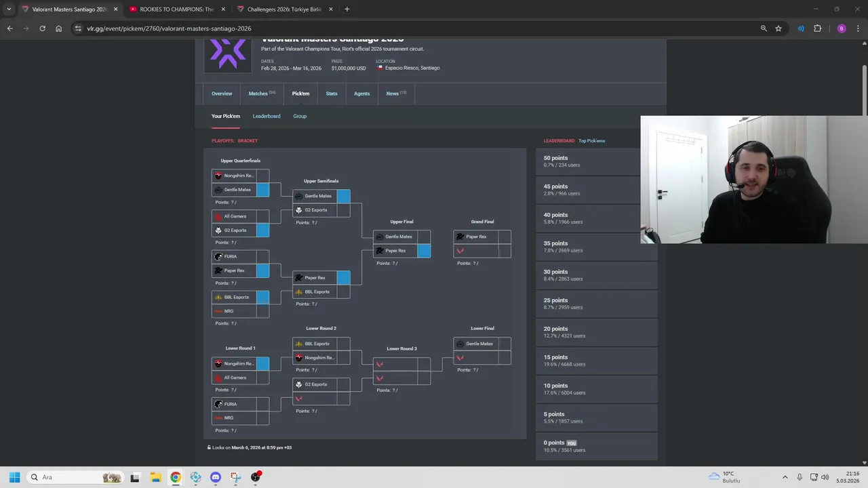Image resolution: width=868 pixels, height=488 pixels.
Task: Open OBS Studio from the taskbar
Action: [x=256, y=477]
